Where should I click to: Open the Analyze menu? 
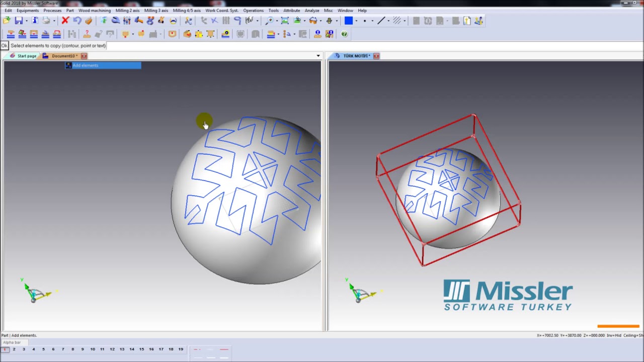pos(312,10)
